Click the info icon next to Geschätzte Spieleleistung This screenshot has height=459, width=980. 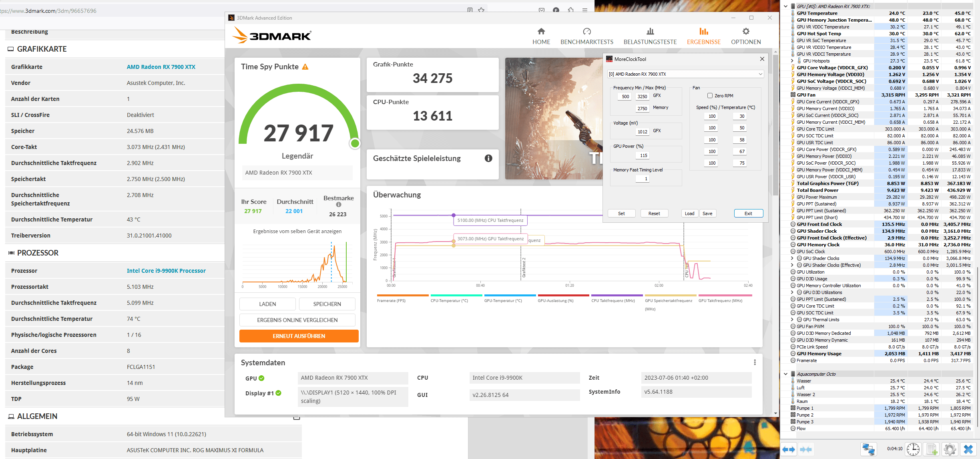point(488,158)
